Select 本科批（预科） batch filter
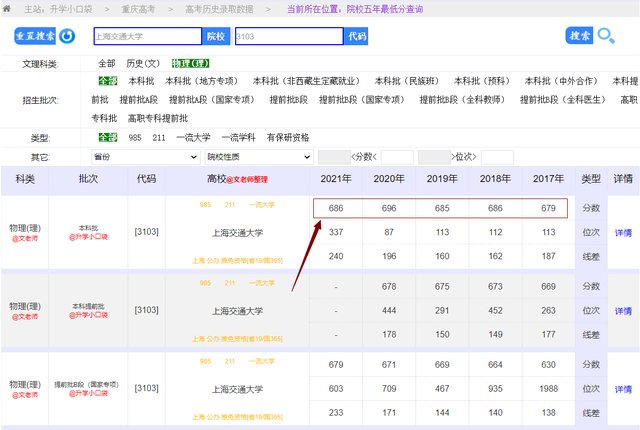The image size is (640, 430). click(482, 81)
